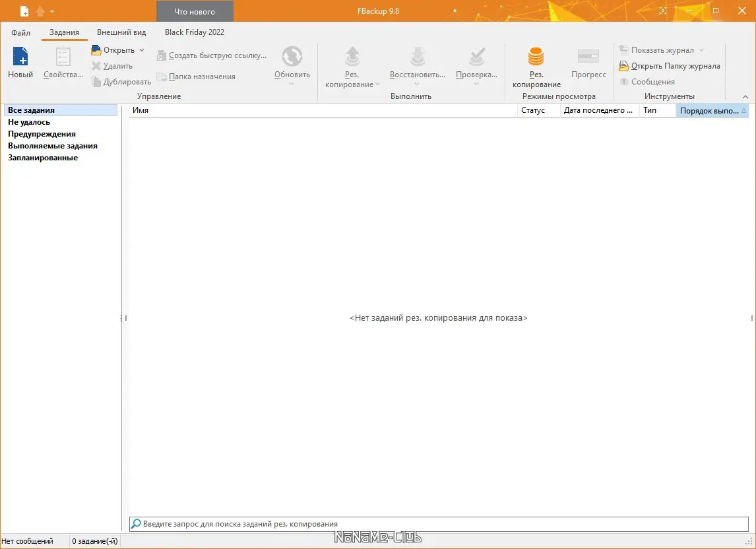This screenshot has width=756, height=549.
Task: Click the up-arrow home icon in title bar
Action: (40, 11)
